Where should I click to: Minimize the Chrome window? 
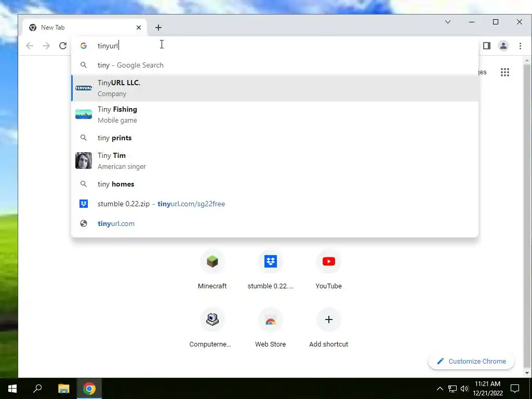pos(472,22)
